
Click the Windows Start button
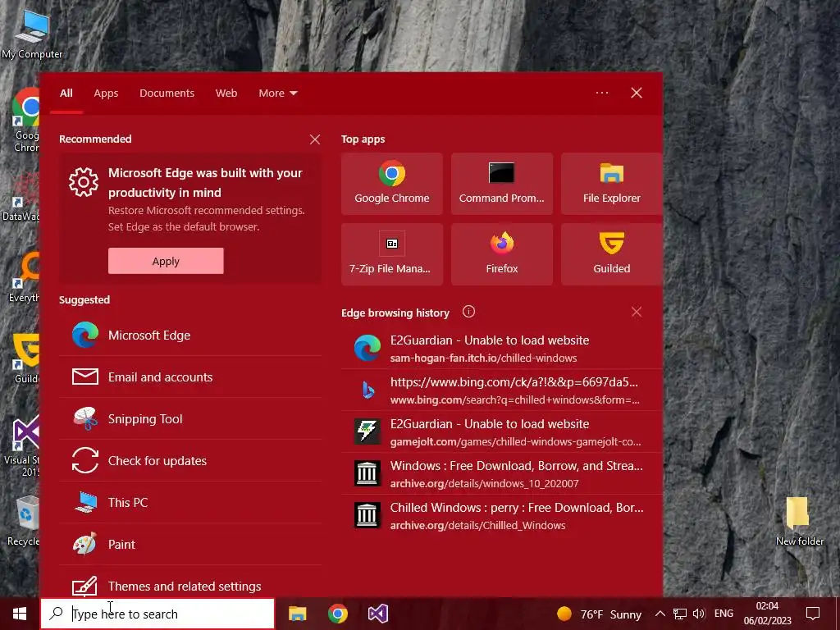(x=20, y=614)
